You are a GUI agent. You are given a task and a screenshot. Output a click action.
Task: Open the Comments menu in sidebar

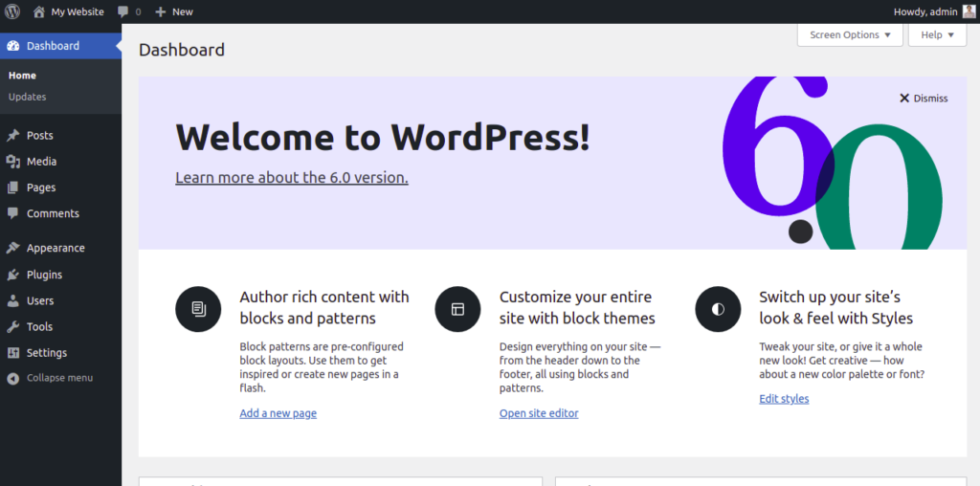click(x=60, y=213)
